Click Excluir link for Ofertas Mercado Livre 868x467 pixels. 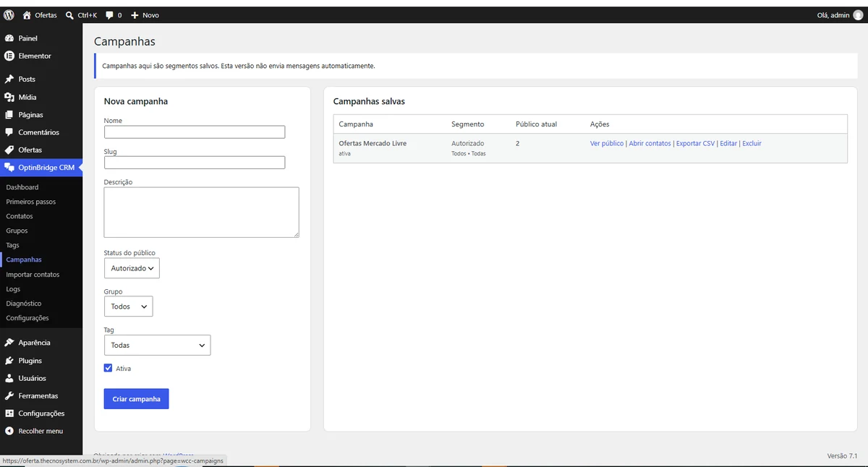[x=752, y=143]
